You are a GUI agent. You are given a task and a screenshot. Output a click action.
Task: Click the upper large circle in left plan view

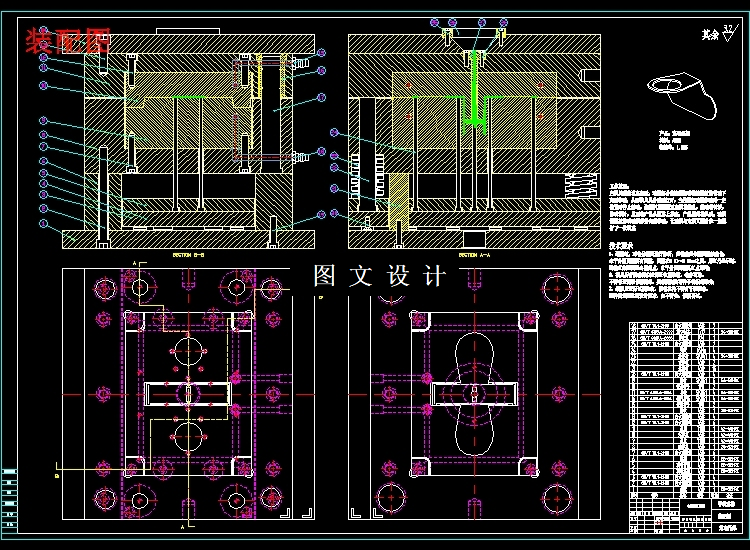(188, 352)
